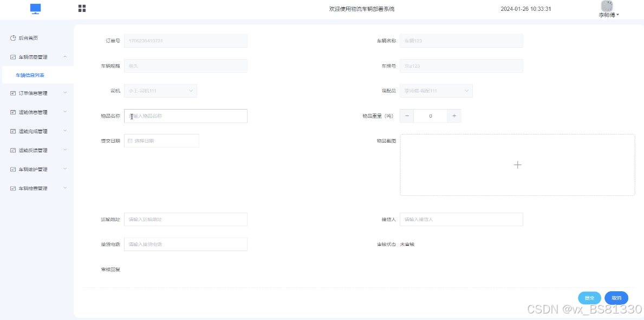Image resolution: width=644 pixels, height=320 pixels.
Task: Click the 运输地址 input field
Action: 186,219
